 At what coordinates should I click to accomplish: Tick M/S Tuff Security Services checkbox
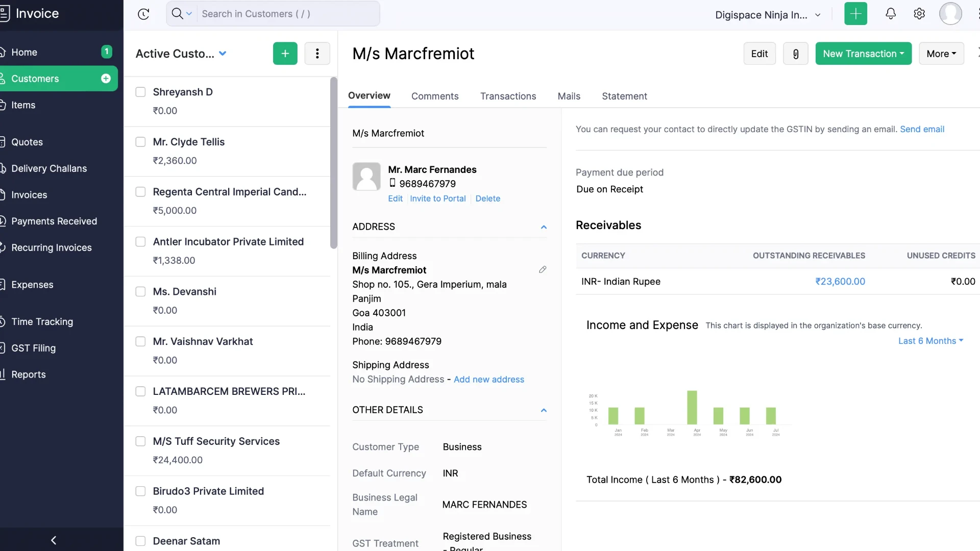(140, 441)
